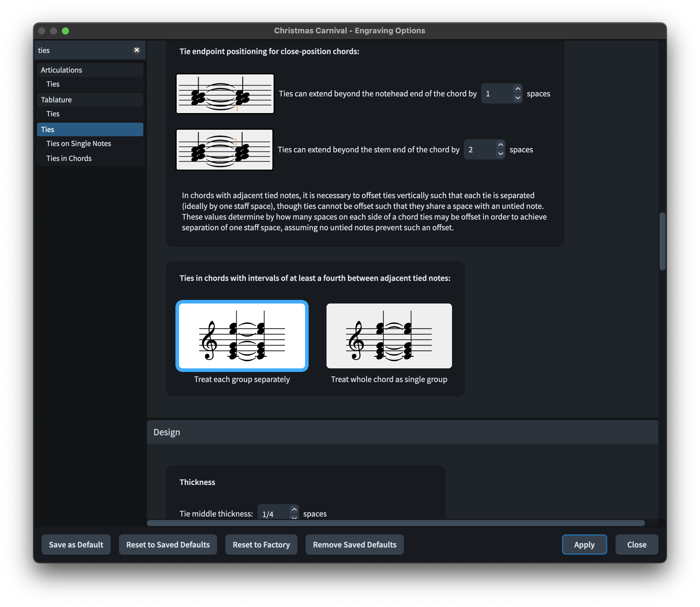Image resolution: width=700 pixels, height=607 pixels.
Task: Increase notehead end extension spaces
Action: tap(517, 89)
